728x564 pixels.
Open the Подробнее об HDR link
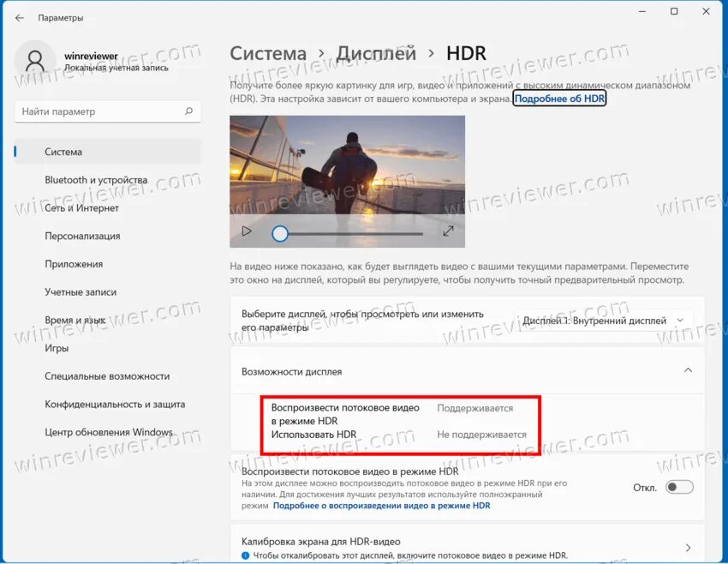click(x=559, y=99)
